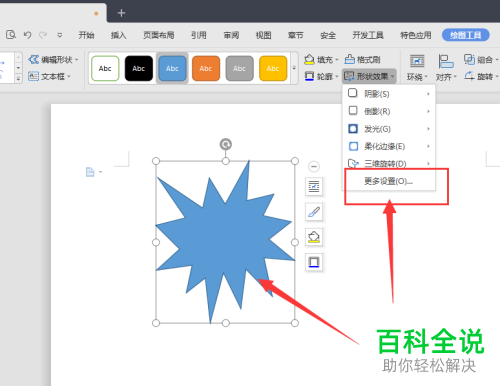Select the 绘图工具 tab
Image resolution: width=500 pixels, height=386 pixels.
(x=466, y=35)
